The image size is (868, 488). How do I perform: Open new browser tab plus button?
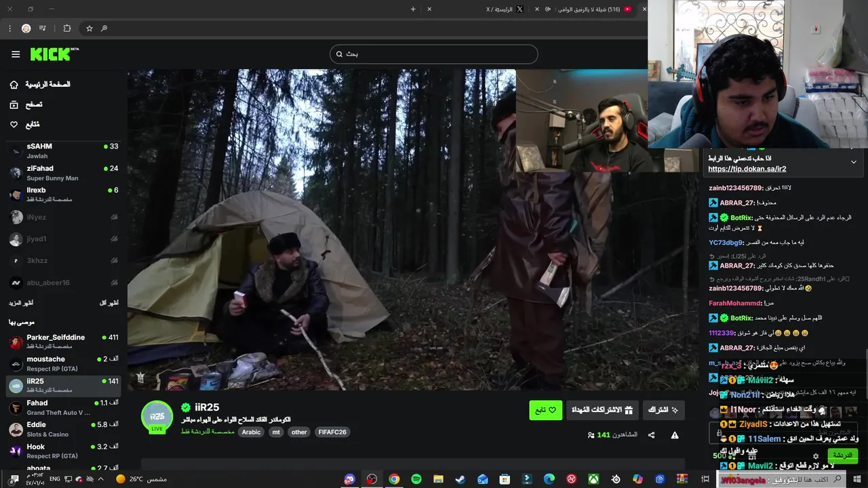[413, 9]
